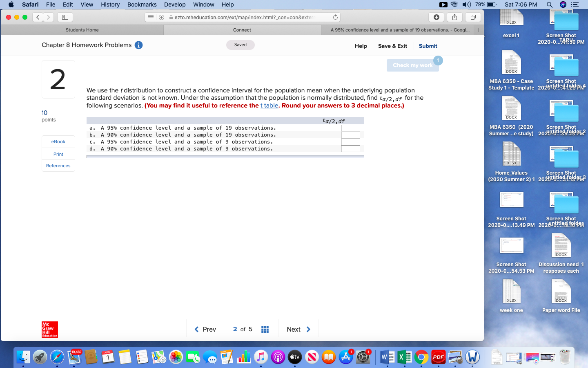Open the Mail app with 19,487 badge
Image resolution: width=588 pixels, height=368 pixels.
[74, 357]
